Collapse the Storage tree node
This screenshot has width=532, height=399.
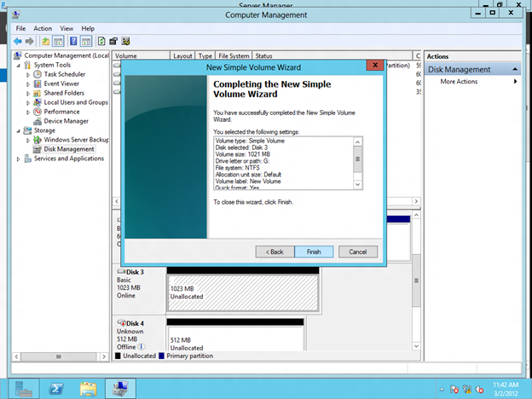[x=18, y=130]
